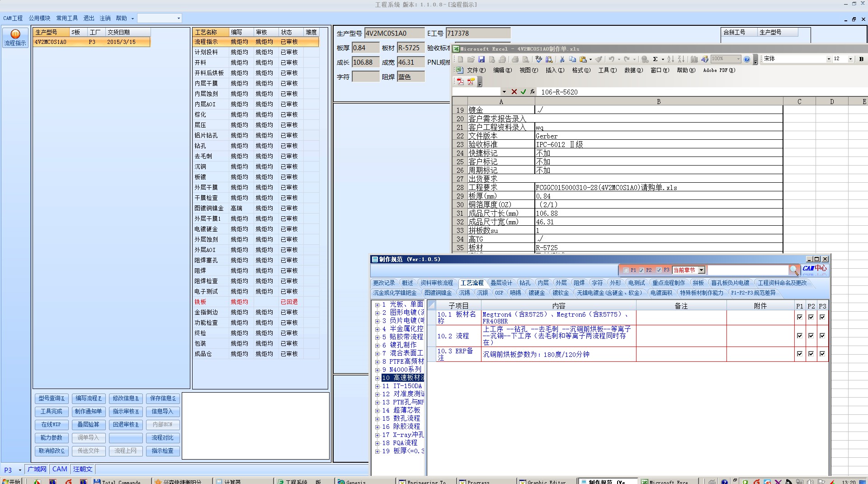This screenshot has width=868, height=484.
Task: Click the search text field in 制作规范 window
Action: 748,270
